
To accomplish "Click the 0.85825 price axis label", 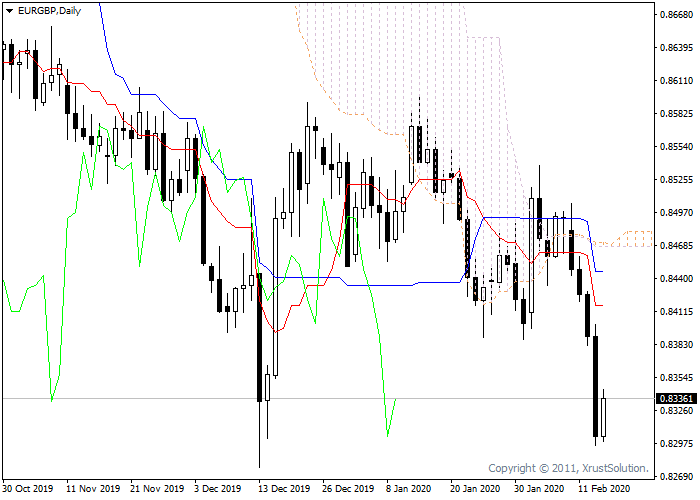I will point(677,114).
